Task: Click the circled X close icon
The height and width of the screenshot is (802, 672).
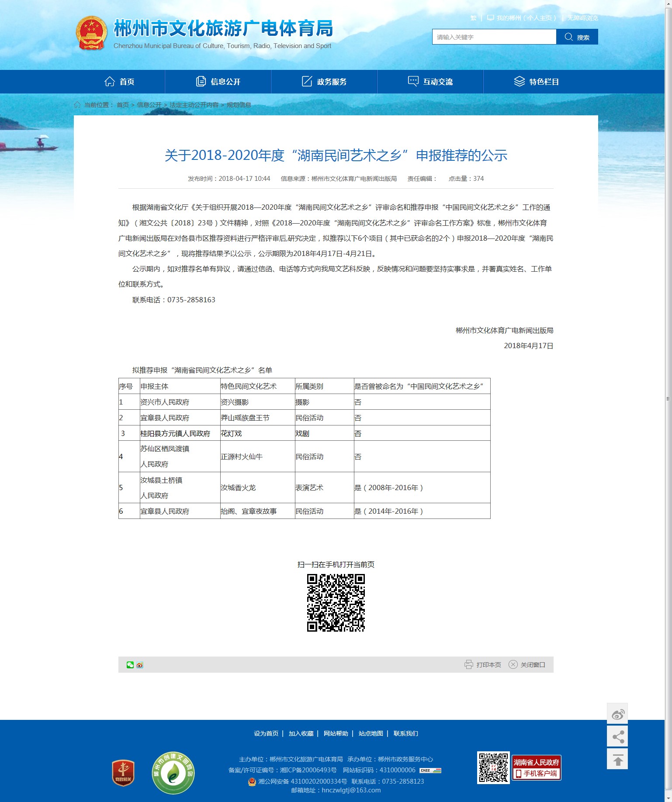Action: tap(513, 665)
